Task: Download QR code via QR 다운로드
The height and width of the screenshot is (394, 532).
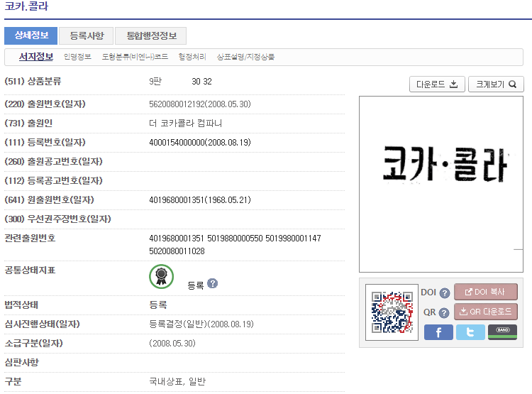Action: pos(486,312)
